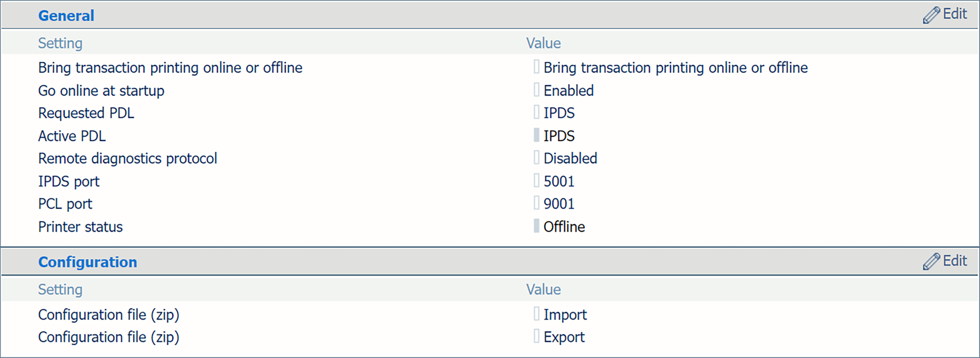Click the marker next to Import

point(536,314)
